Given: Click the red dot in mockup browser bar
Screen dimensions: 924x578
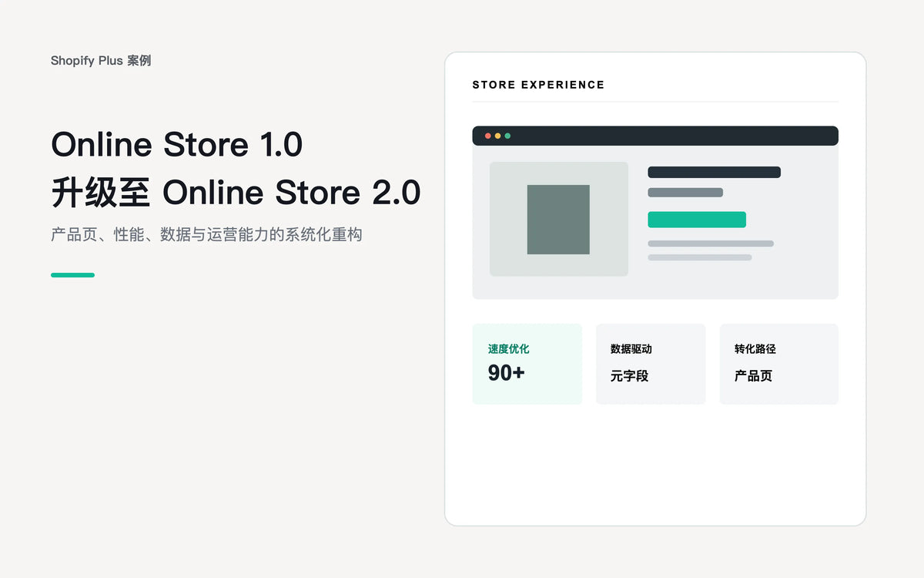Looking at the screenshot, I should pos(488,136).
